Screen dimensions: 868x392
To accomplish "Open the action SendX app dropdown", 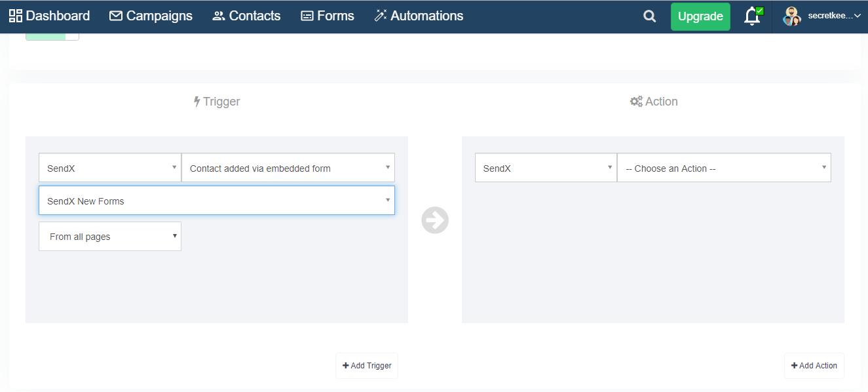I will coord(546,168).
